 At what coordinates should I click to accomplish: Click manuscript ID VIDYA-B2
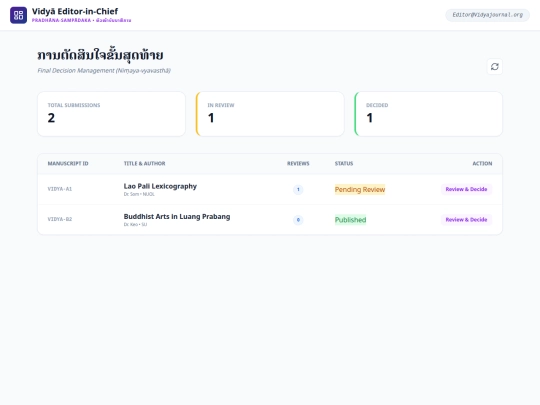point(60,219)
